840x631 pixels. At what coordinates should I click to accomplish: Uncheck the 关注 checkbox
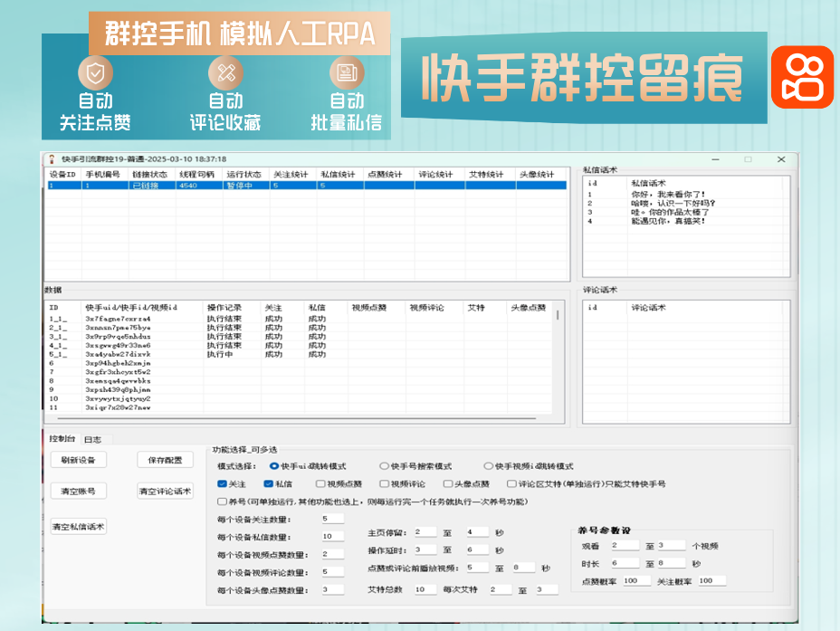click(x=222, y=483)
